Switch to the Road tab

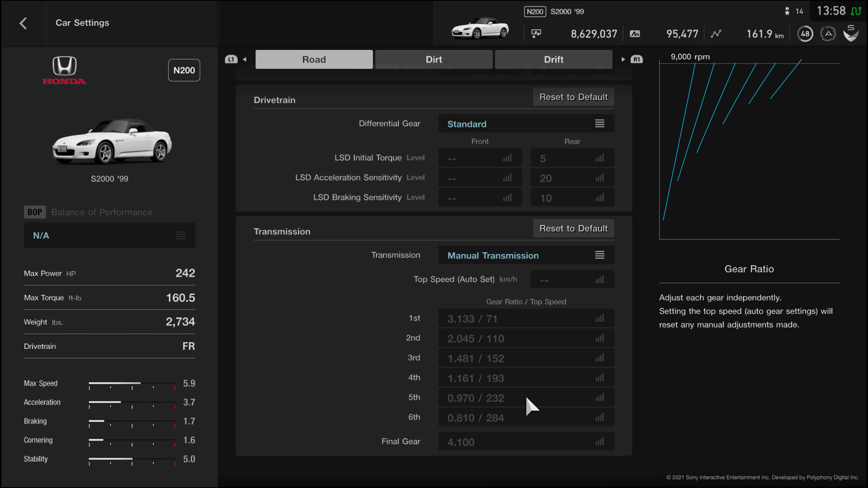pyautogui.click(x=314, y=59)
